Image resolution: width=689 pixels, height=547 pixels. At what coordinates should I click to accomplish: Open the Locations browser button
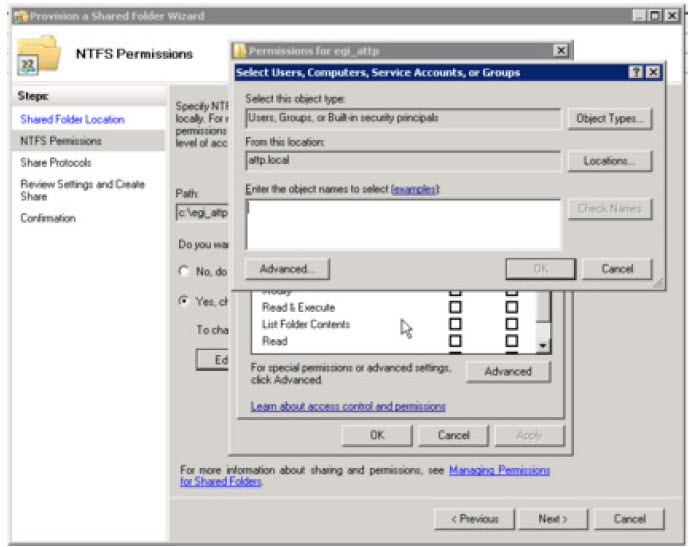[x=609, y=161]
